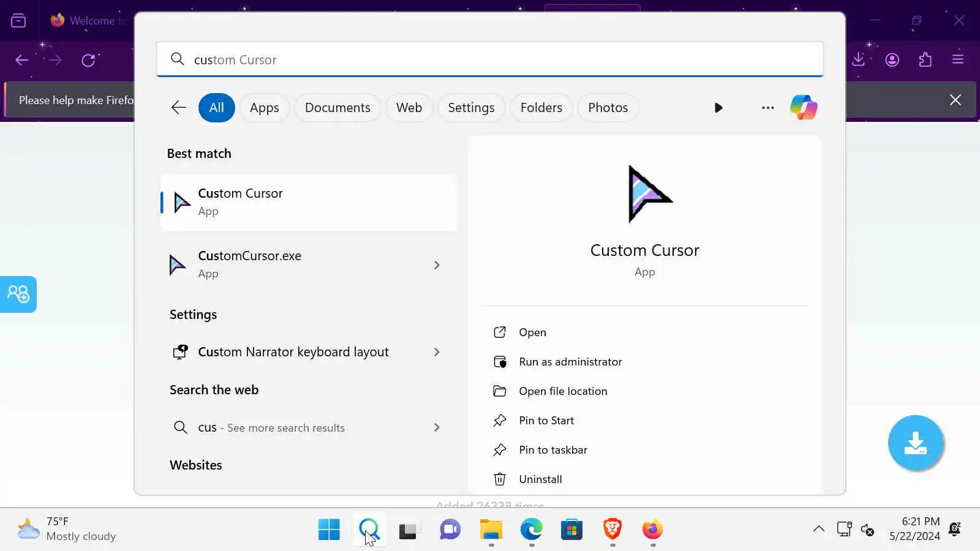This screenshot has height=551, width=980.
Task: Open the three-dots options menu in search
Action: [x=767, y=108]
